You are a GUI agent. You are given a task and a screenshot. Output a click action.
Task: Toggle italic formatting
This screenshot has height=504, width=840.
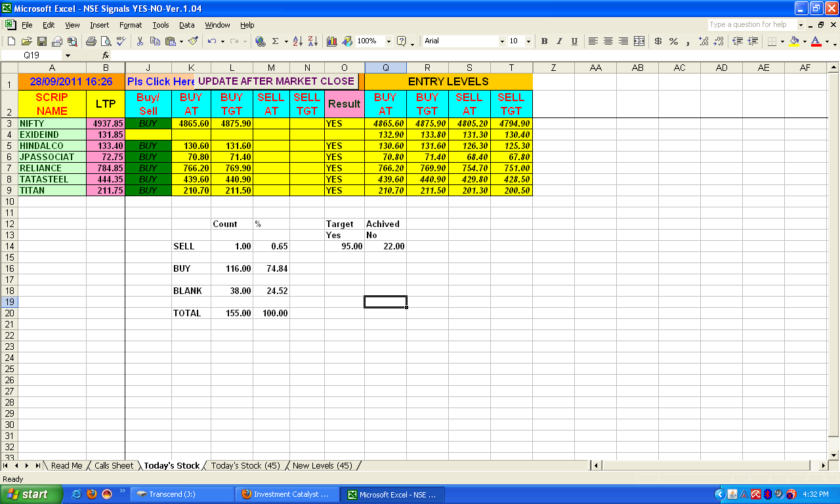(x=559, y=41)
